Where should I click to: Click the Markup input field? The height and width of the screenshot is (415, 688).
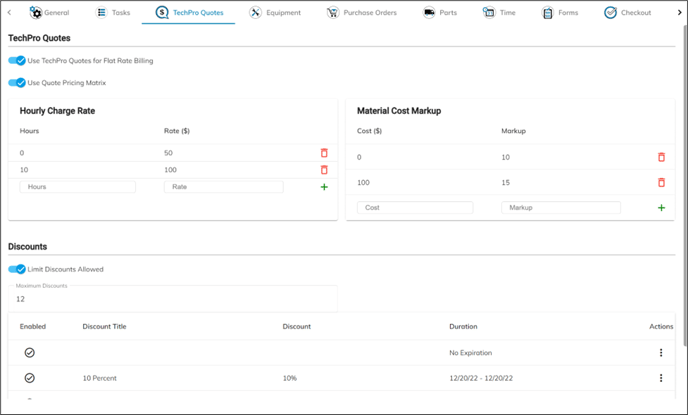[561, 208]
